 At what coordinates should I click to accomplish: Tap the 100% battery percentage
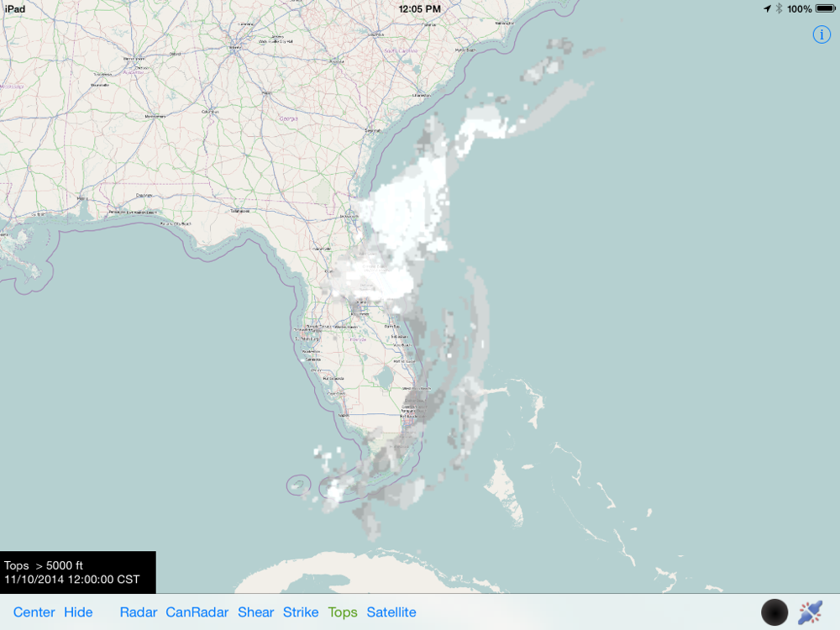click(800, 8)
